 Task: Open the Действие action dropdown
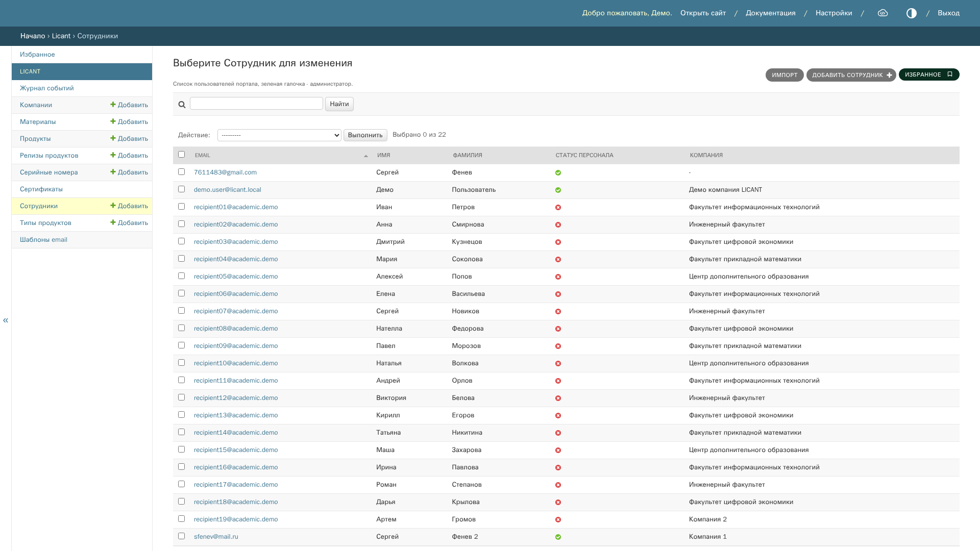[x=279, y=135]
